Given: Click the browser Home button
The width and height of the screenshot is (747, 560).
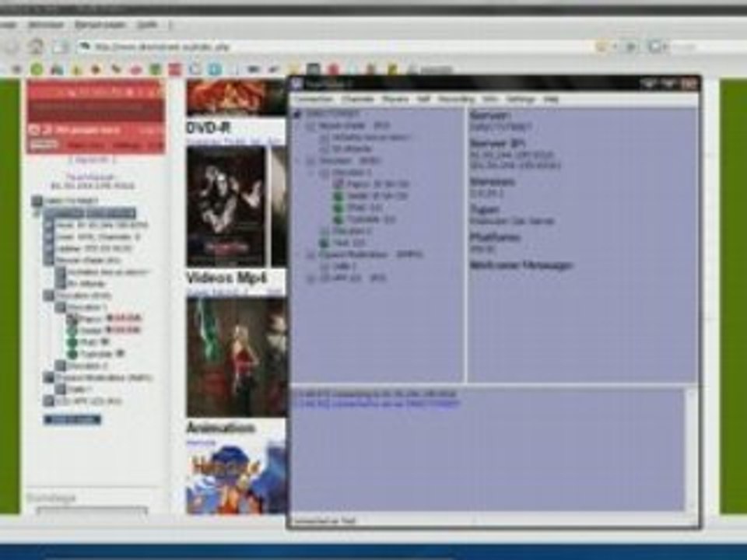Looking at the screenshot, I should click(x=37, y=46).
